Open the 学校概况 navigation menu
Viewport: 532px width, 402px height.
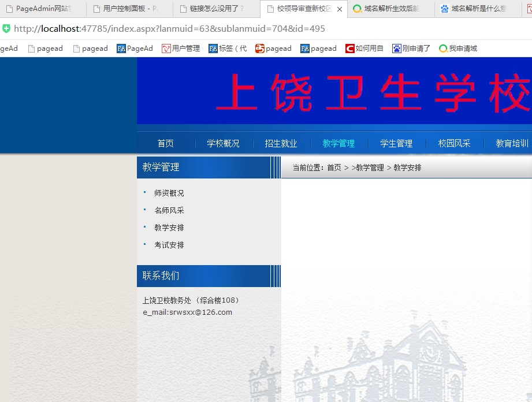click(x=223, y=143)
